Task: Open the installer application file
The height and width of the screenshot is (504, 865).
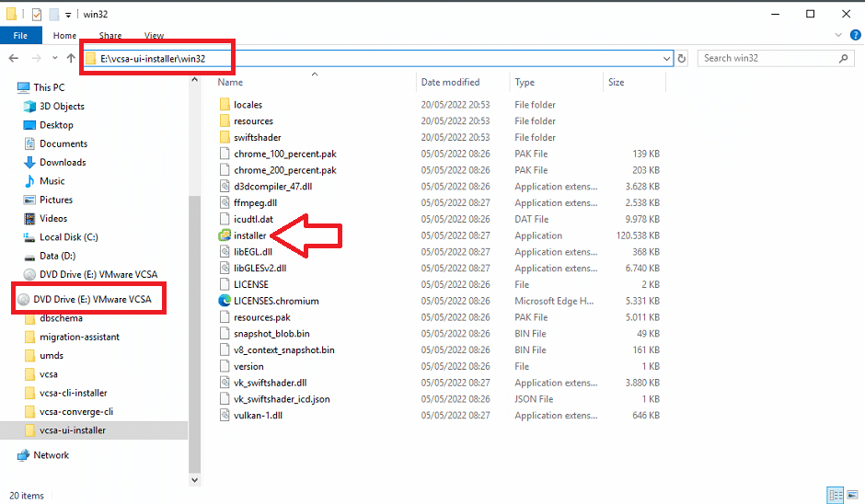Action: tap(250, 235)
